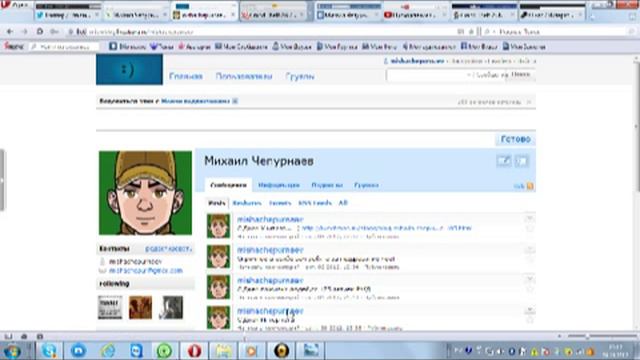Click the browser forward arrow
Image resolution: width=640 pixels, height=360 pixels.
click(x=24, y=31)
